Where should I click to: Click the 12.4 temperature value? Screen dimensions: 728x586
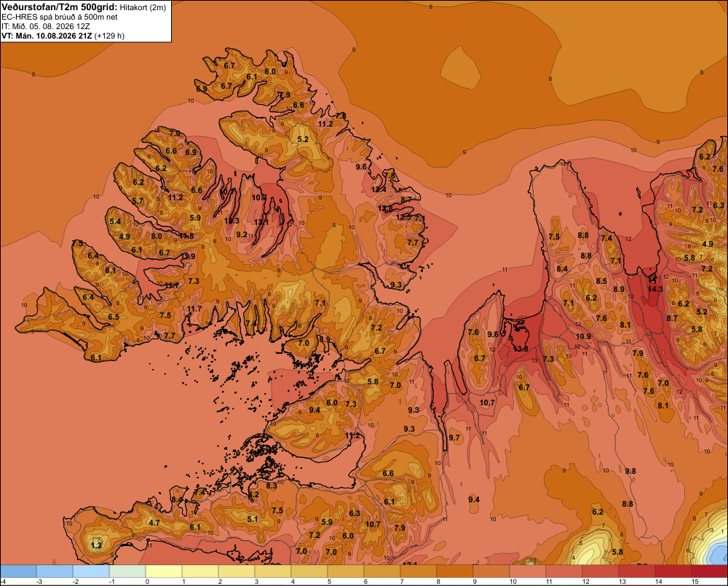pyautogui.click(x=379, y=189)
